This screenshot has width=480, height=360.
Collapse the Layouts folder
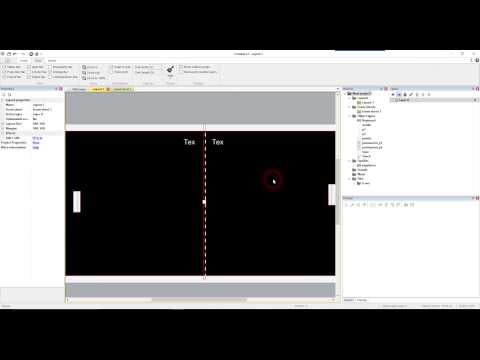tap(349, 98)
